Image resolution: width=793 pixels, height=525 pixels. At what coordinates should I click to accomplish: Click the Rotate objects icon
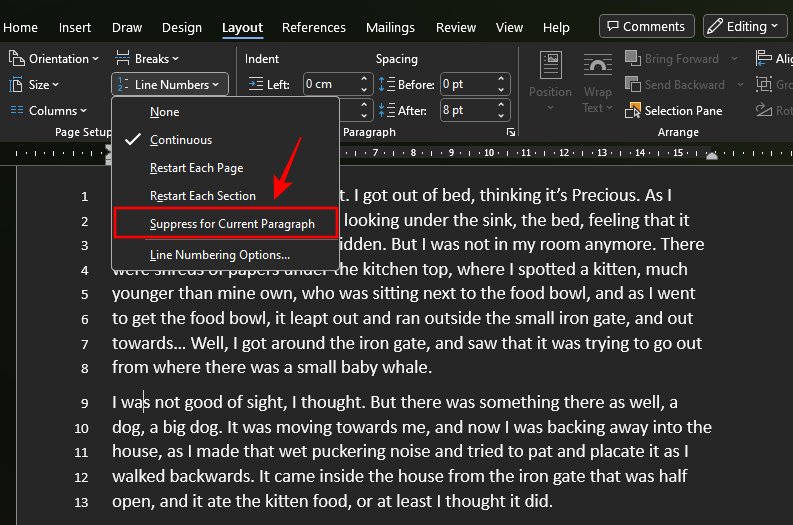(x=763, y=110)
